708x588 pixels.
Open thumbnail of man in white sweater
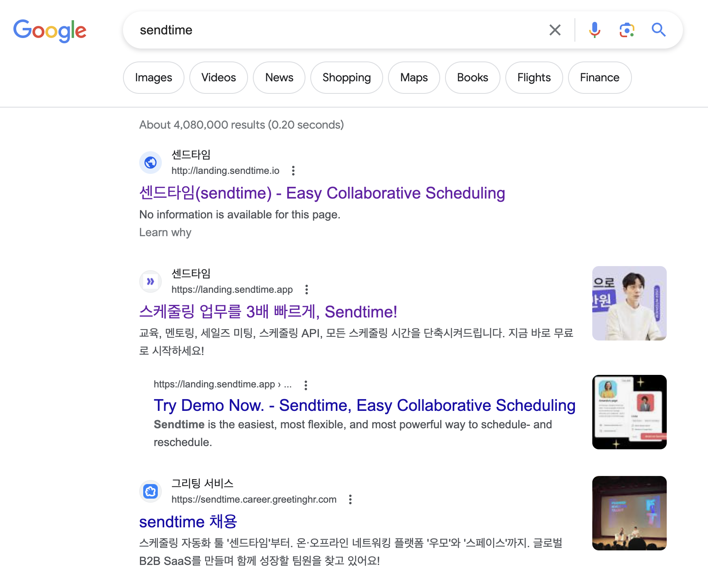click(x=629, y=303)
